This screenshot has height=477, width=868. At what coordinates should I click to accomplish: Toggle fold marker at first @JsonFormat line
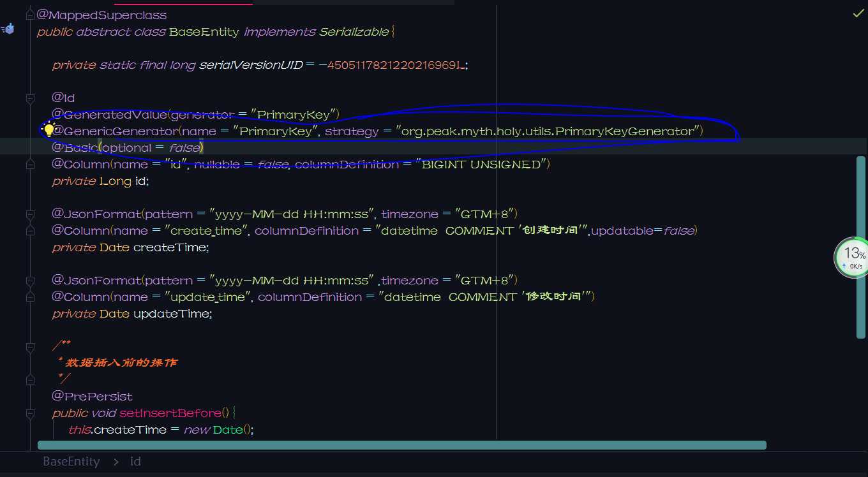pos(30,214)
